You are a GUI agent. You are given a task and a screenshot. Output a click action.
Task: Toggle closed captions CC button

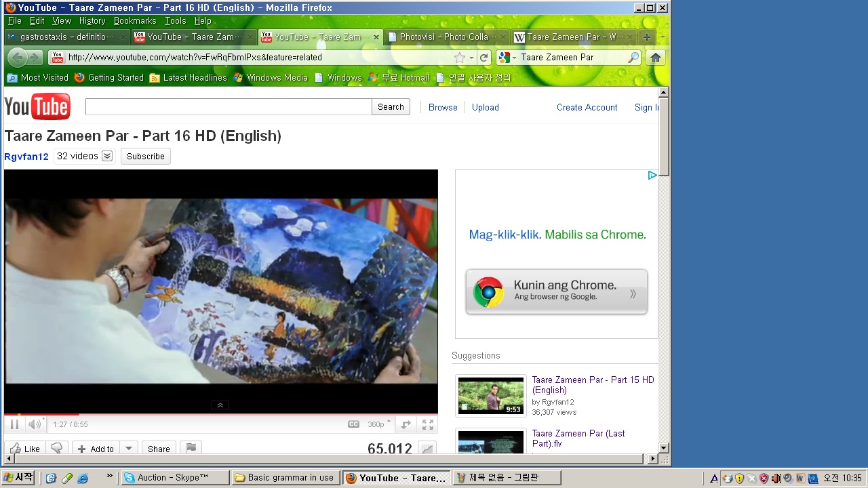coord(353,424)
